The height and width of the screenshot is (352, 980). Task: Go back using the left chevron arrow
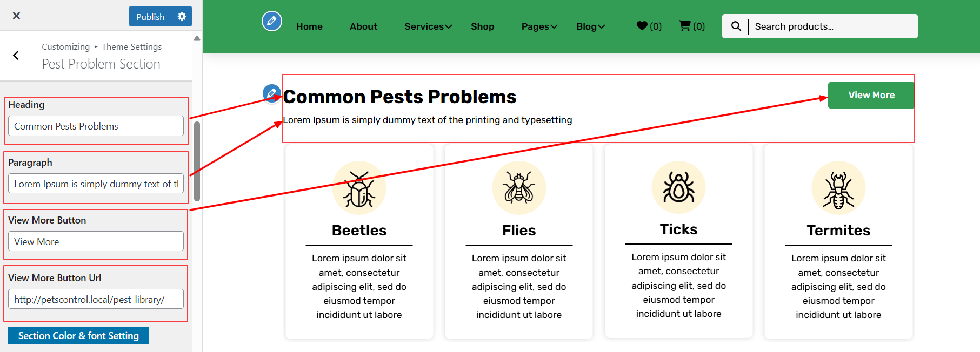[16, 56]
